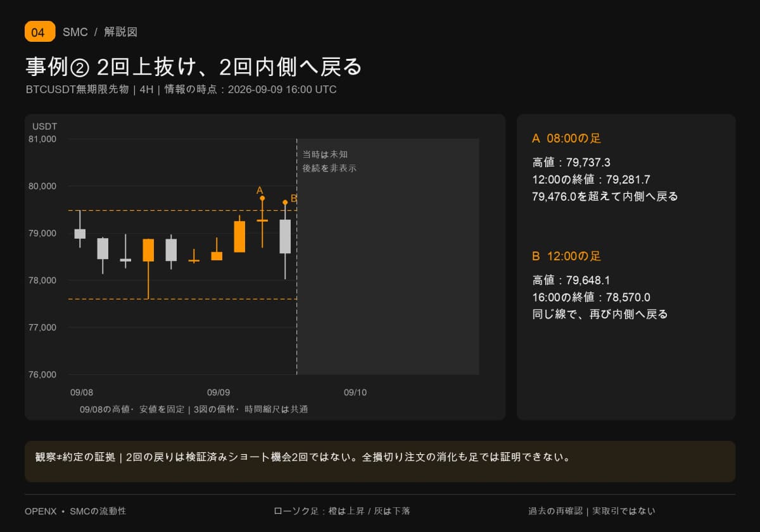Click the line 12:00の終値：79,281.7
Image resolution: width=760 pixels, height=532 pixels.
pyautogui.click(x=592, y=179)
